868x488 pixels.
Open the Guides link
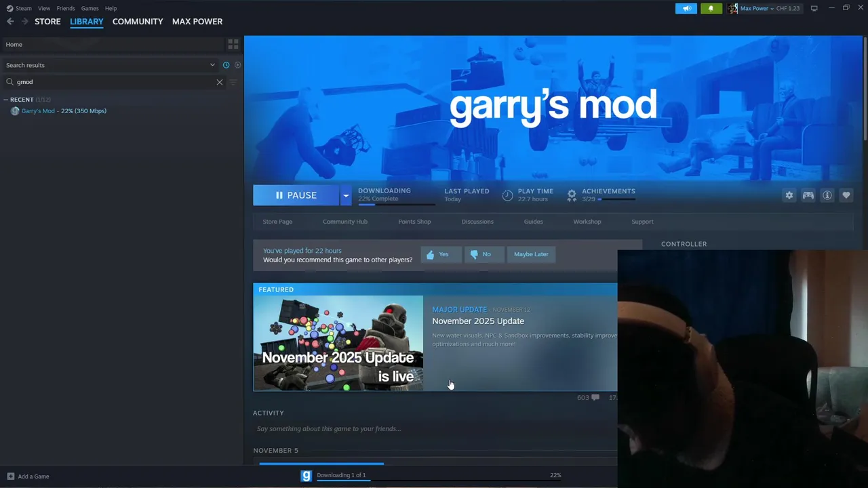click(x=533, y=222)
